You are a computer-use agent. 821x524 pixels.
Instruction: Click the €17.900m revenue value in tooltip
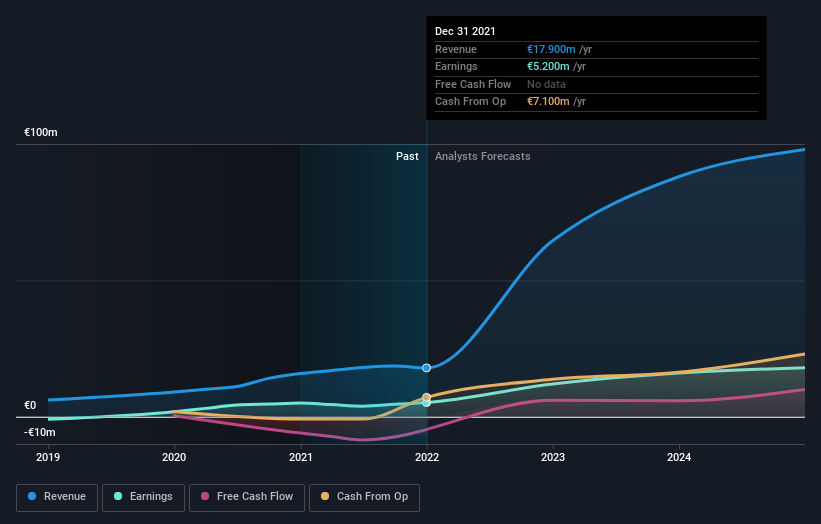click(551, 49)
